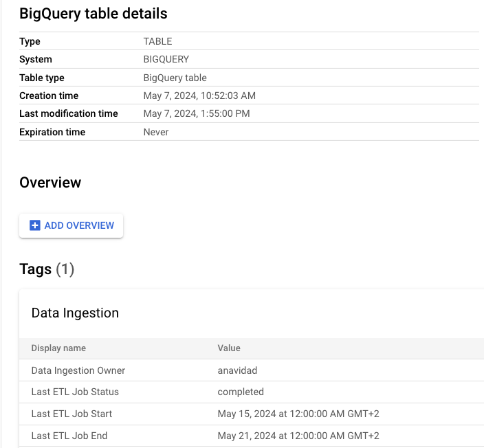The image size is (484, 448).
Task: Click the Display name column header
Action: click(x=58, y=348)
